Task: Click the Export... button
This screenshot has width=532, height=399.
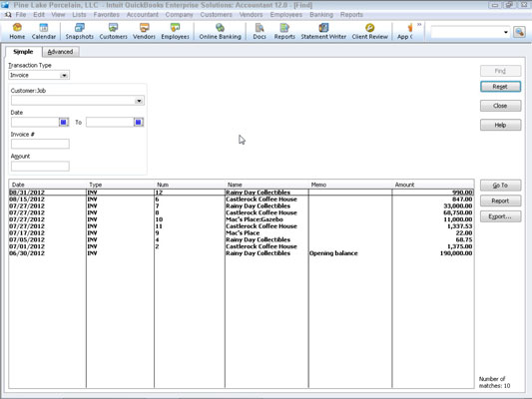Action: (x=500, y=216)
